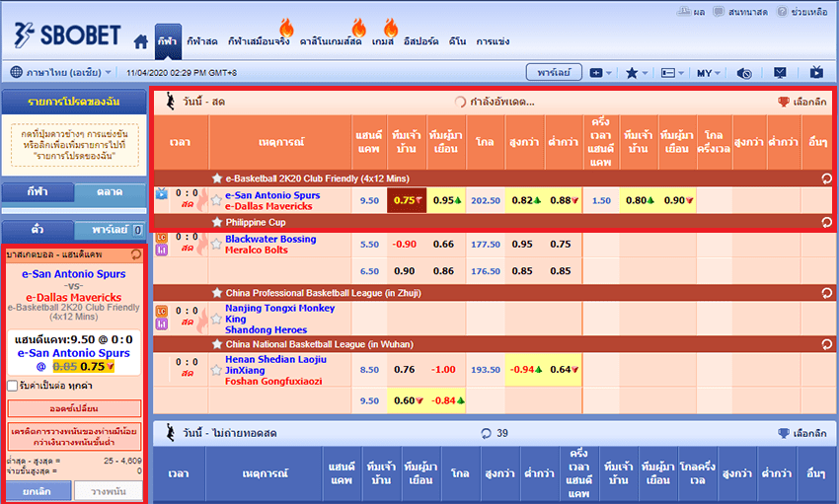Open the MY odds type dropdown
Image resolution: width=839 pixels, height=504 pixels.
(x=709, y=73)
